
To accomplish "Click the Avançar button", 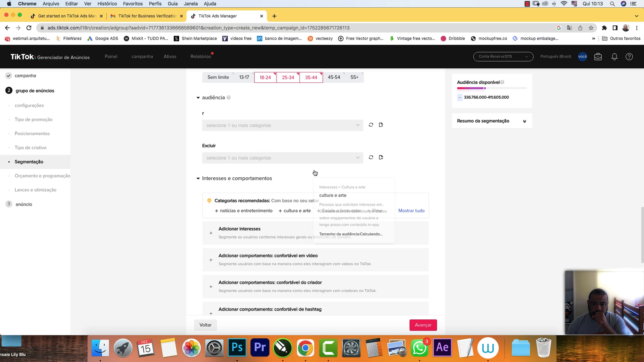I will [x=423, y=325].
